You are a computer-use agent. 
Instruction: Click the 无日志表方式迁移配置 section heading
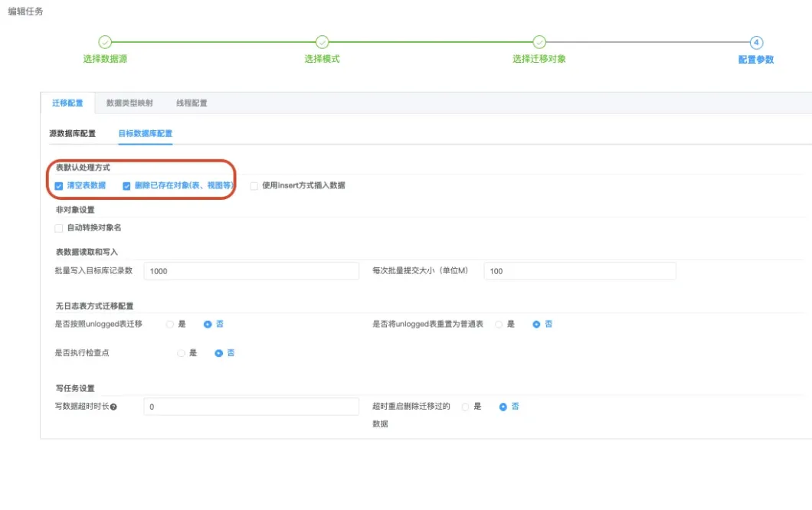pyautogui.click(x=94, y=306)
